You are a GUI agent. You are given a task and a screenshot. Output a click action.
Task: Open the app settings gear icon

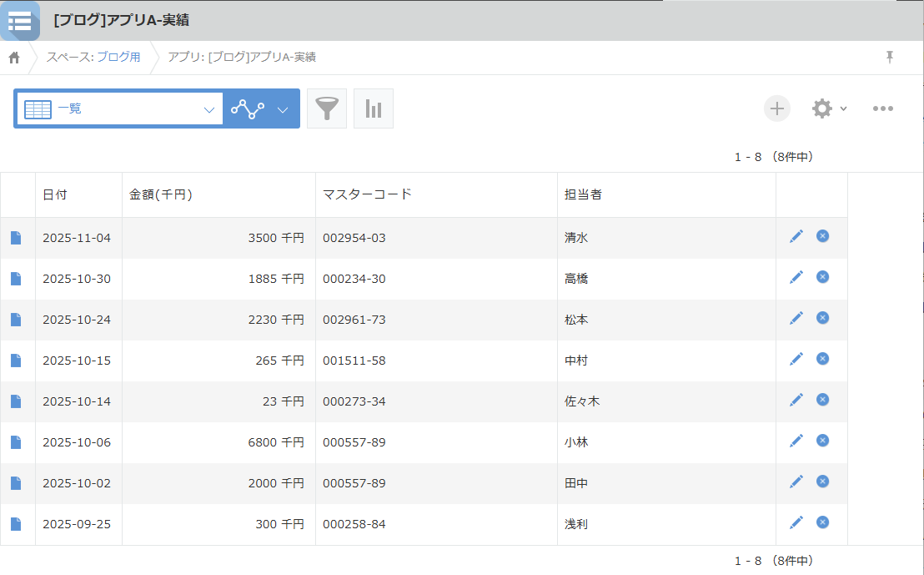(x=821, y=108)
